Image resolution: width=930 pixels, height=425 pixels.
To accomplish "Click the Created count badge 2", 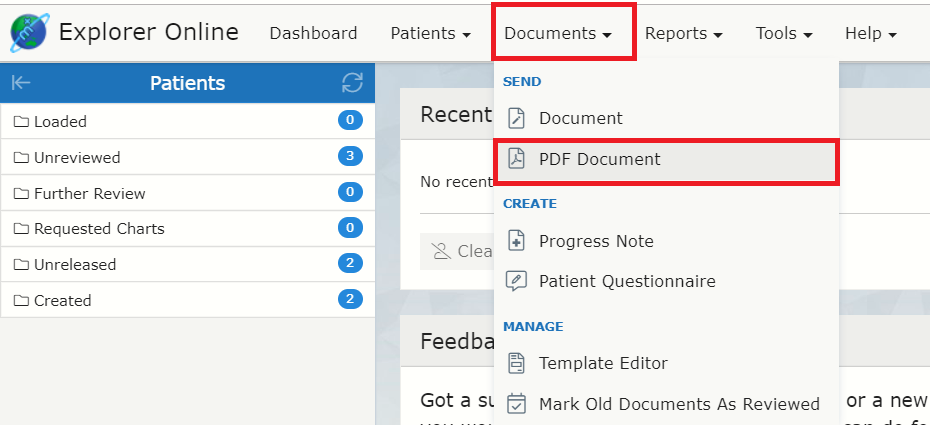I will (x=350, y=299).
